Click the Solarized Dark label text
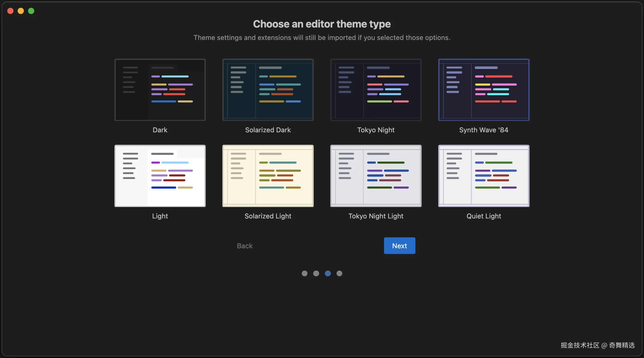This screenshot has height=358, width=644. [268, 130]
